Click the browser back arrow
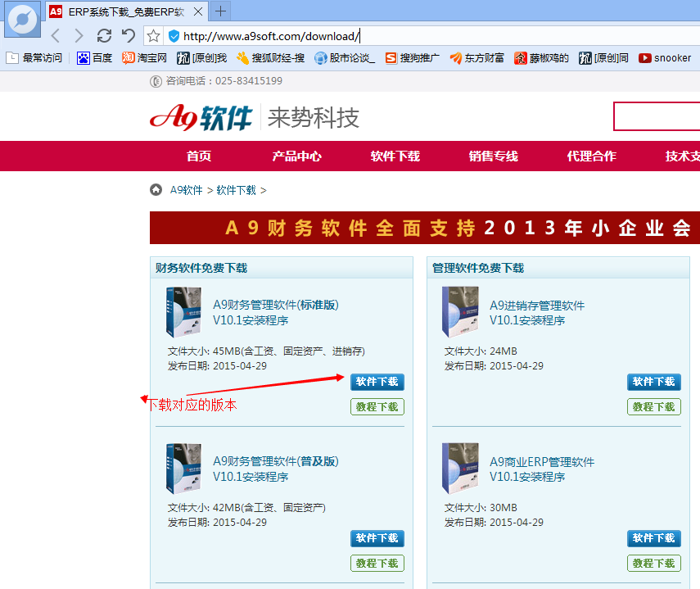The width and height of the screenshot is (700, 589). pos(55,36)
